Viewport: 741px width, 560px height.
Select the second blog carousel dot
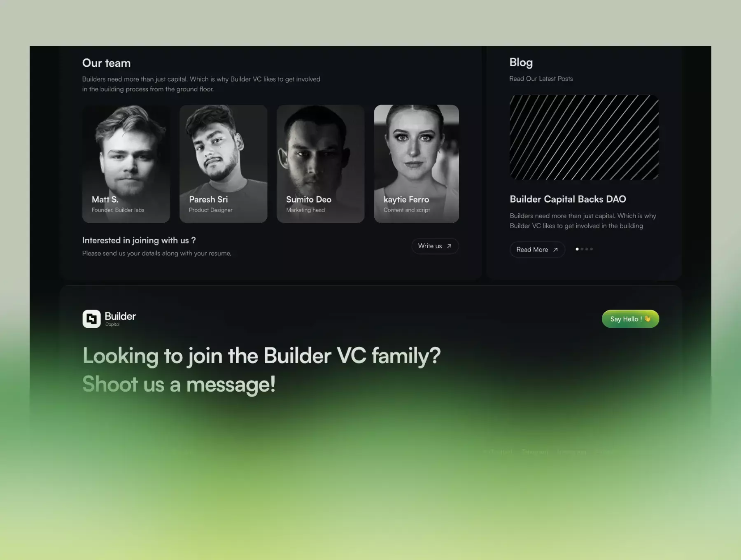[582, 249]
